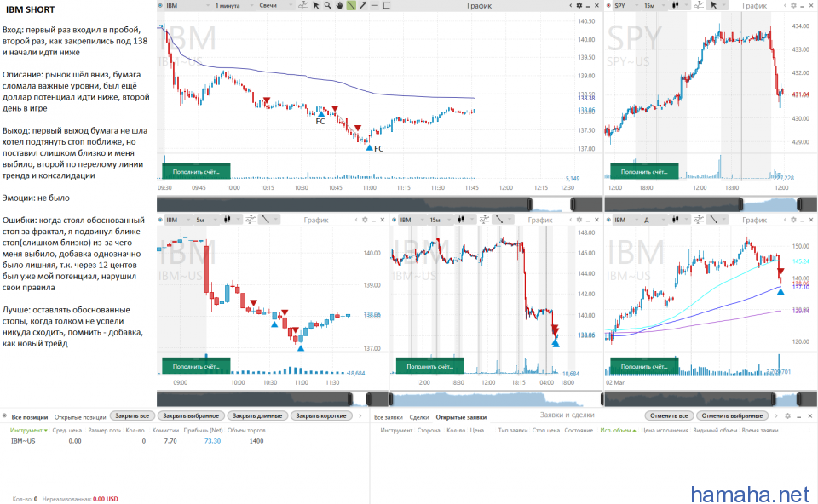This screenshot has width=818, height=504.
Task: Open indicators icon in IBM 5м chart toolbar
Action: coord(251,220)
